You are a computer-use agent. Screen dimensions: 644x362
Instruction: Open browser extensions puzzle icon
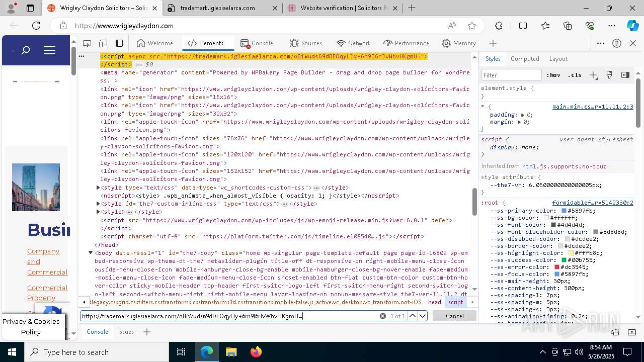499,26
